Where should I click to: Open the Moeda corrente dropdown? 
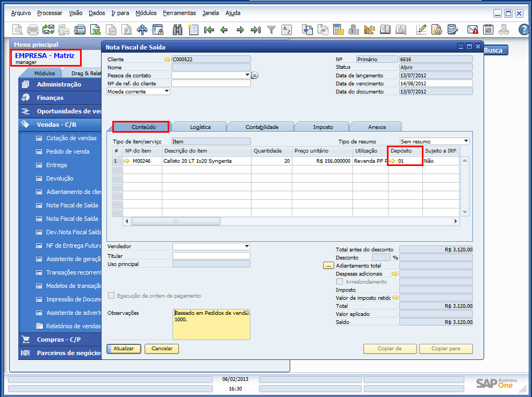click(167, 91)
